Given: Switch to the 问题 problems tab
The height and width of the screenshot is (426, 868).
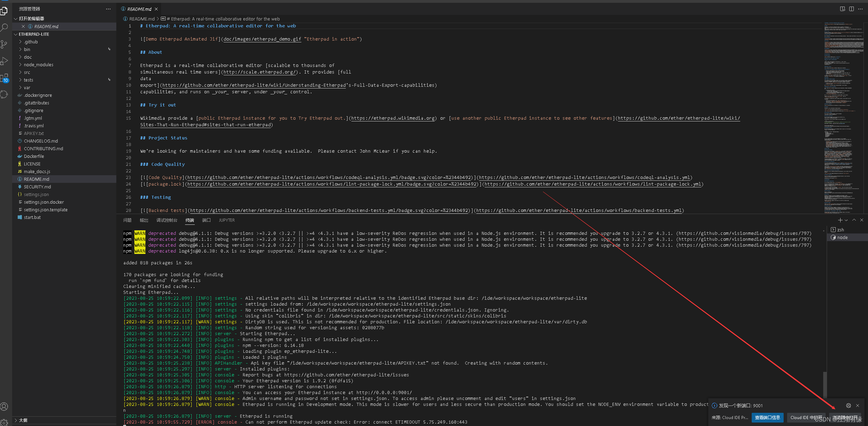Looking at the screenshot, I should click(127, 220).
